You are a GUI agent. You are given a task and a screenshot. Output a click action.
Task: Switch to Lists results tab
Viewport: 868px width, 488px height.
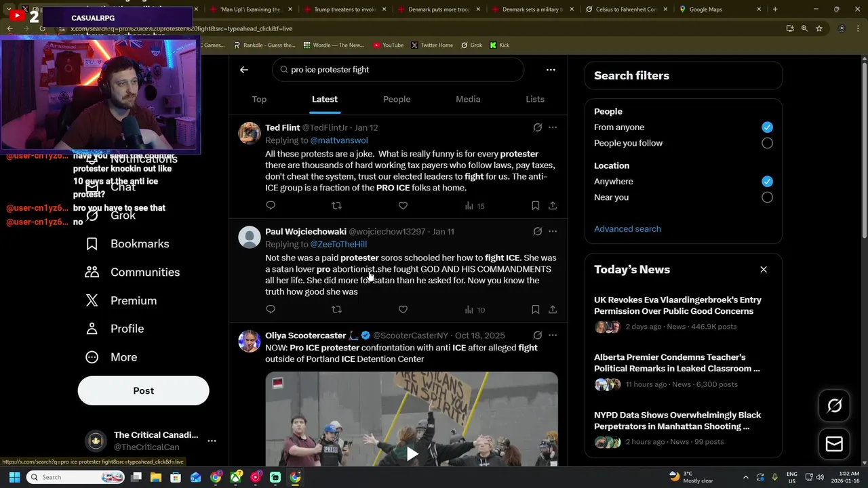tap(535, 99)
